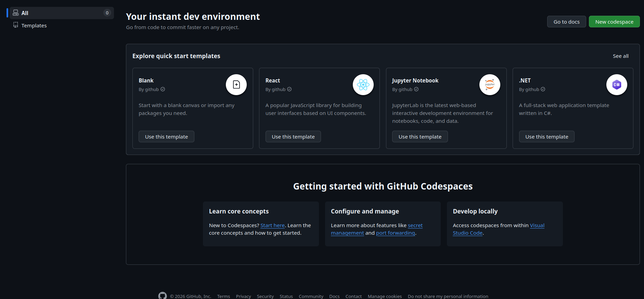This screenshot has height=299, width=644.
Task: Open the Start here link
Action: point(272,225)
